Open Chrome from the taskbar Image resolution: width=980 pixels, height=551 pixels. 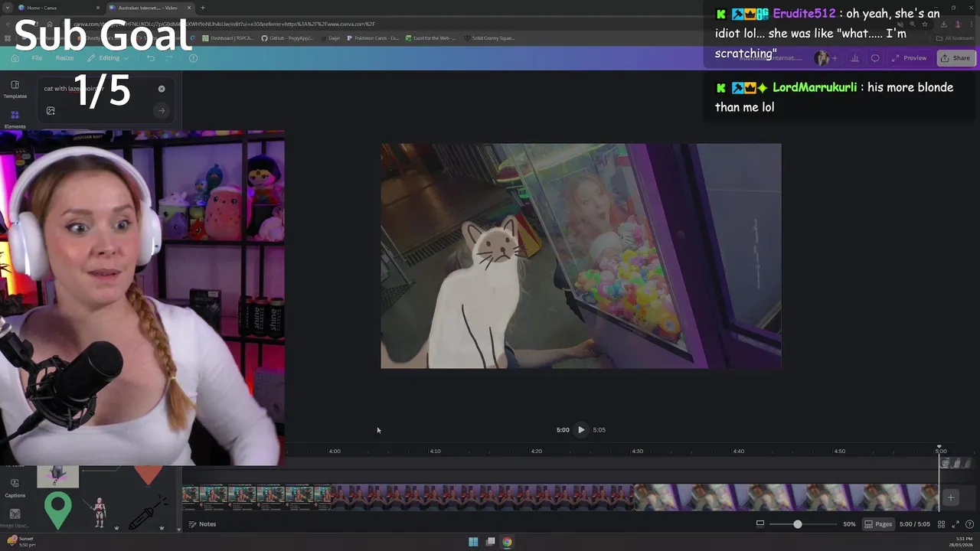click(507, 542)
